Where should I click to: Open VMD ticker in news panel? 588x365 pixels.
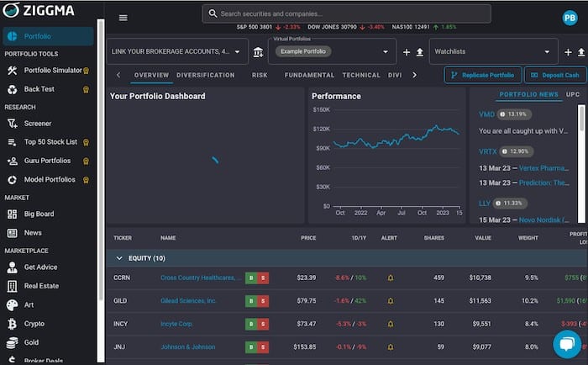[486, 114]
